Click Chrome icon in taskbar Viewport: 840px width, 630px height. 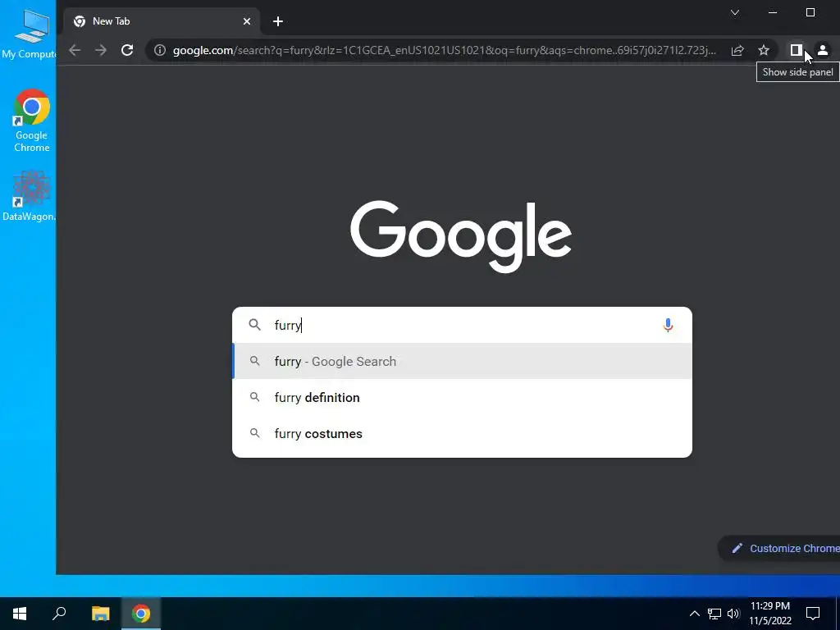(141, 614)
